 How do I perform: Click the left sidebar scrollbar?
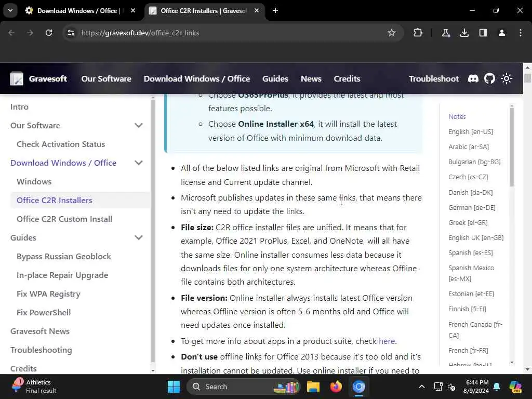coord(153,231)
